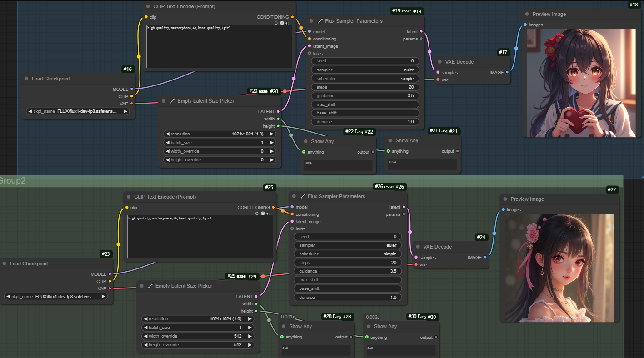
Task: Open ckpt_name selector in top Load Checkpoint
Action: 78,111
